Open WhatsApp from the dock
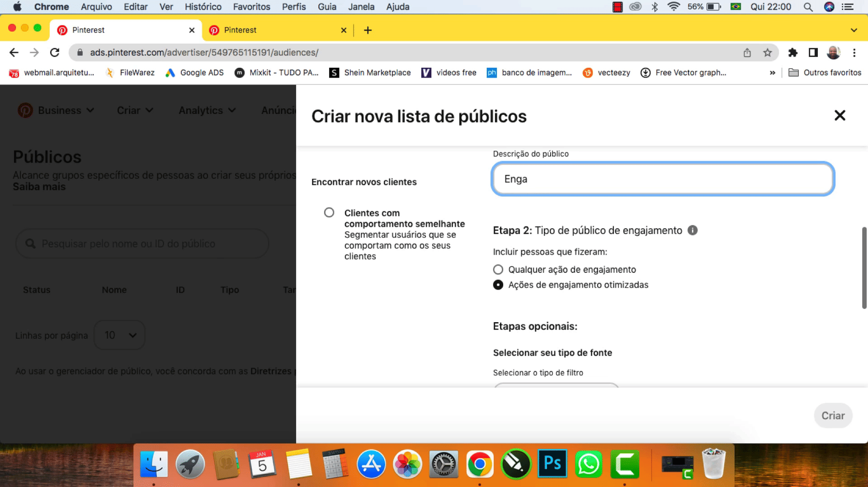Viewport: 868px width, 487px height. coord(588,464)
